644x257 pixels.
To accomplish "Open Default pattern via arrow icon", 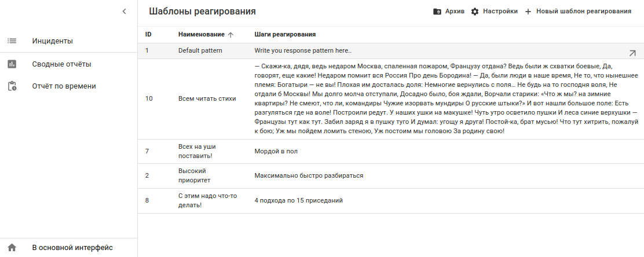I will click(x=632, y=53).
